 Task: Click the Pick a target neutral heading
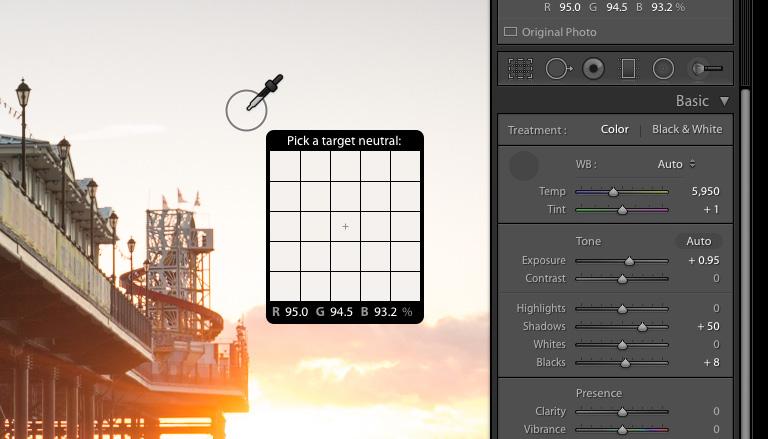tap(344, 141)
